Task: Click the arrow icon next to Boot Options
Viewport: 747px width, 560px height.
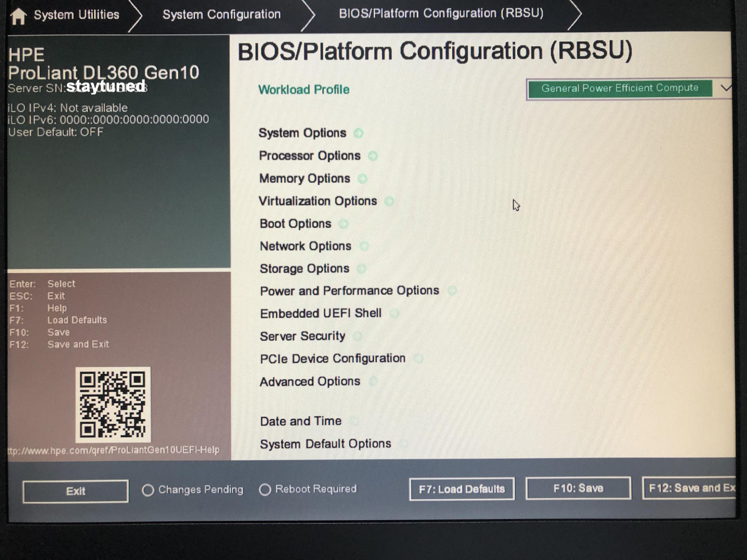Action: pos(343,224)
